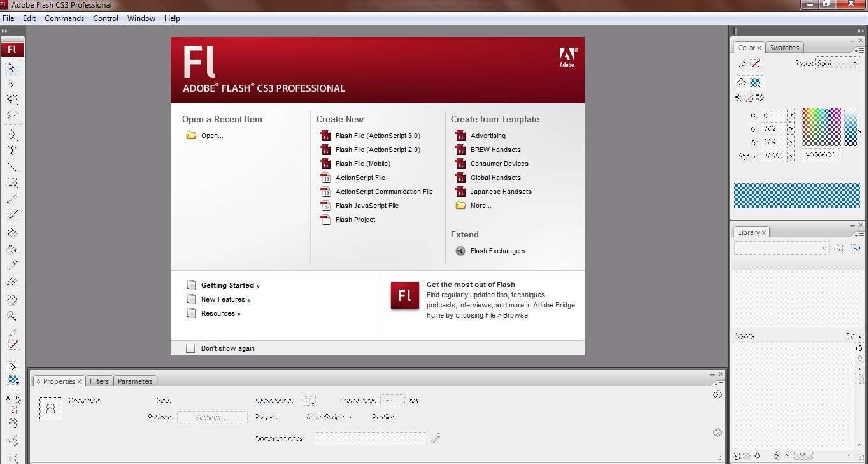Open the Window menu
This screenshot has height=464, width=868.
141,18
